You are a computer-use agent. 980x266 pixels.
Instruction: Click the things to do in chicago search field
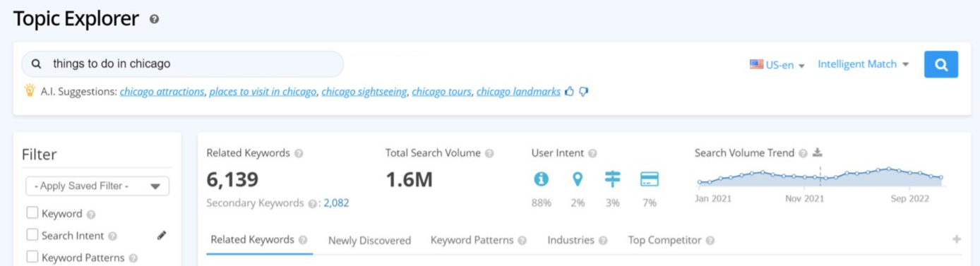[x=182, y=64]
